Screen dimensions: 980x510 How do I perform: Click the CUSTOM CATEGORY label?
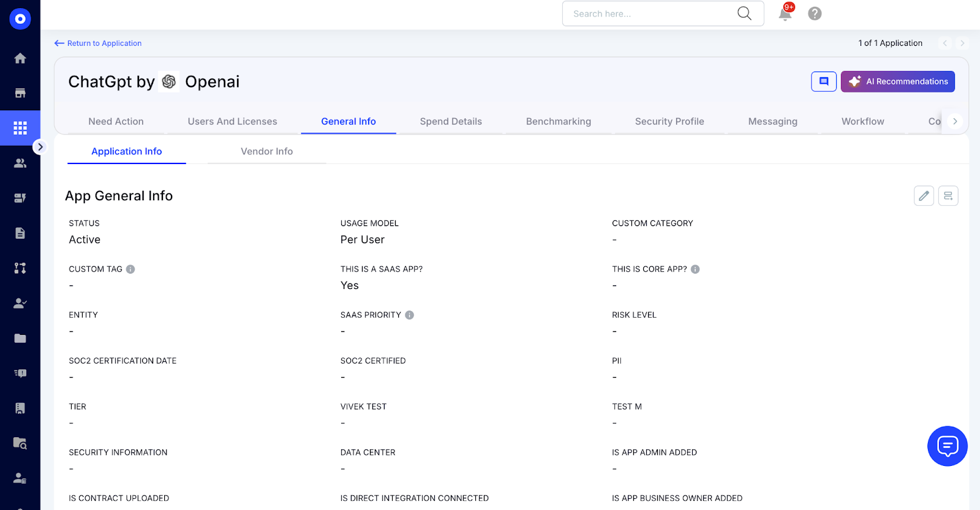pos(652,223)
